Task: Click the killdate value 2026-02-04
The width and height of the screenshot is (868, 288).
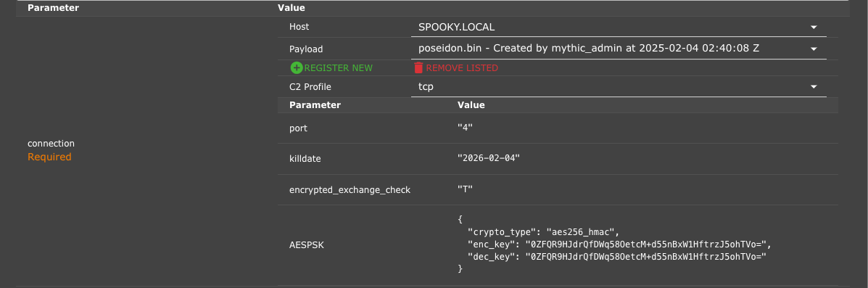Action: [x=488, y=158]
